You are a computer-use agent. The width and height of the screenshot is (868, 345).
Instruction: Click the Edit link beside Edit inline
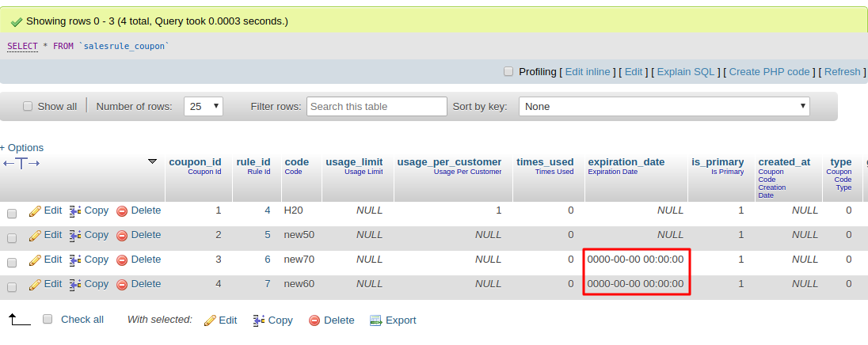(634, 72)
